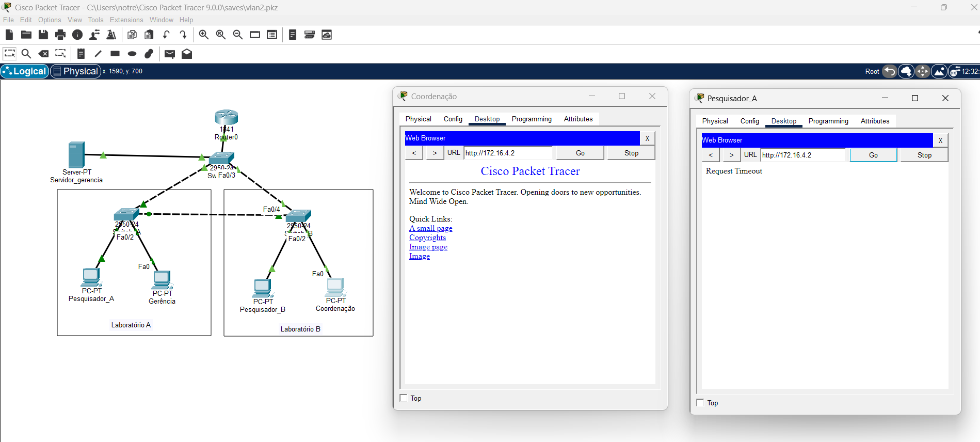Open the "A small page" link

click(431, 228)
